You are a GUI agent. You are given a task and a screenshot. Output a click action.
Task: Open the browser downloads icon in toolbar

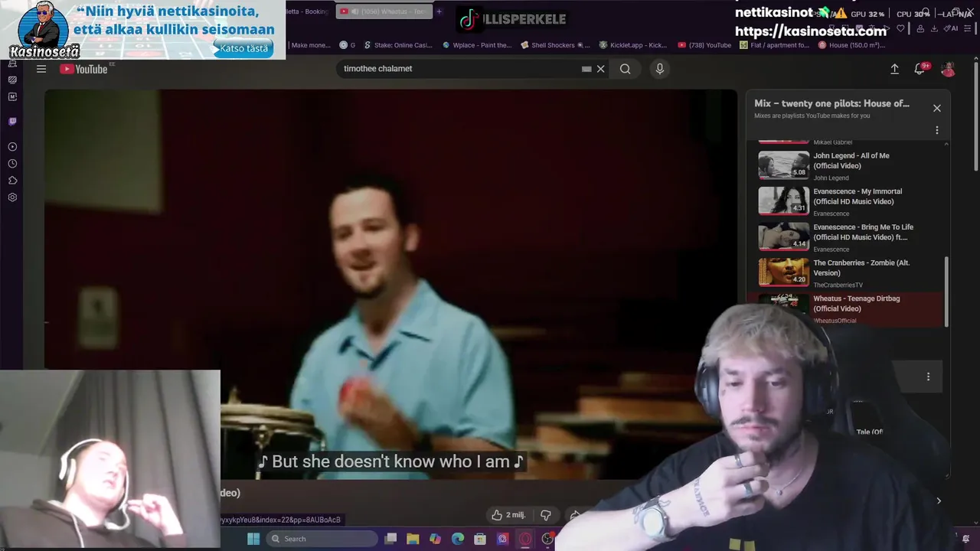(x=934, y=28)
